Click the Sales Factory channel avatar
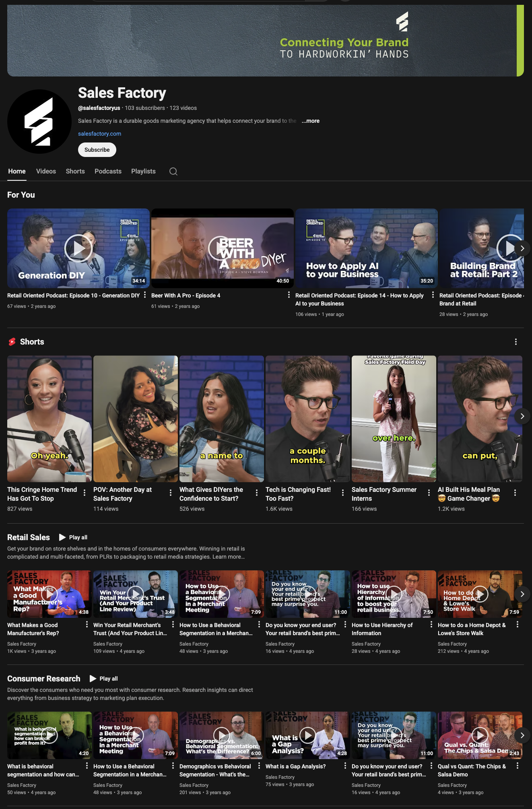This screenshot has height=809, width=532. coord(39,122)
